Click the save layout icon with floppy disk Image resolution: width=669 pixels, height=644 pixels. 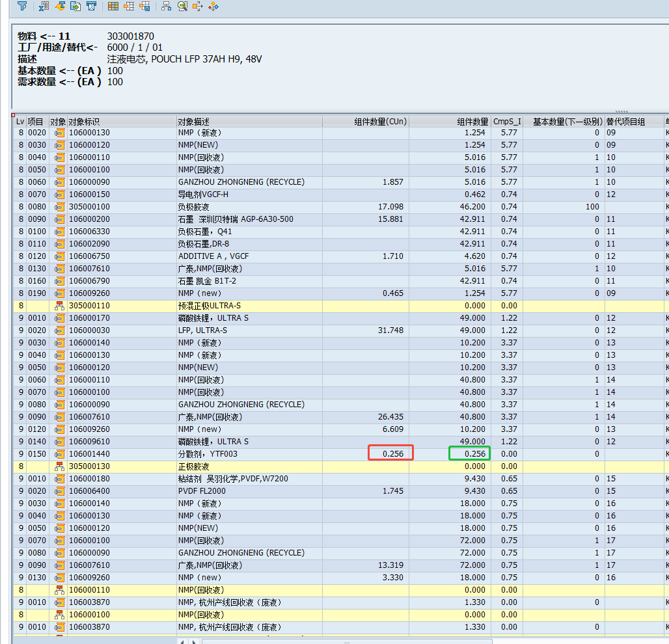coord(144,6)
